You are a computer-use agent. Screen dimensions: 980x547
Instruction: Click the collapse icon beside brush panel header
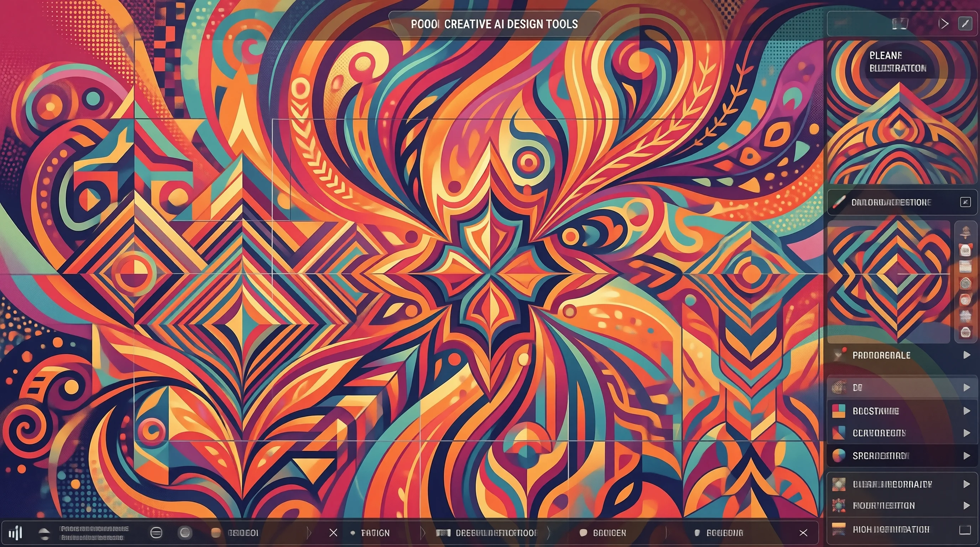[x=965, y=202]
